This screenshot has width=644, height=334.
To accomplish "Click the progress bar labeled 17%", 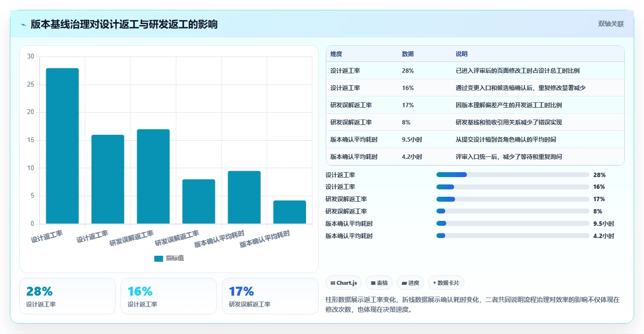I will point(513,199).
